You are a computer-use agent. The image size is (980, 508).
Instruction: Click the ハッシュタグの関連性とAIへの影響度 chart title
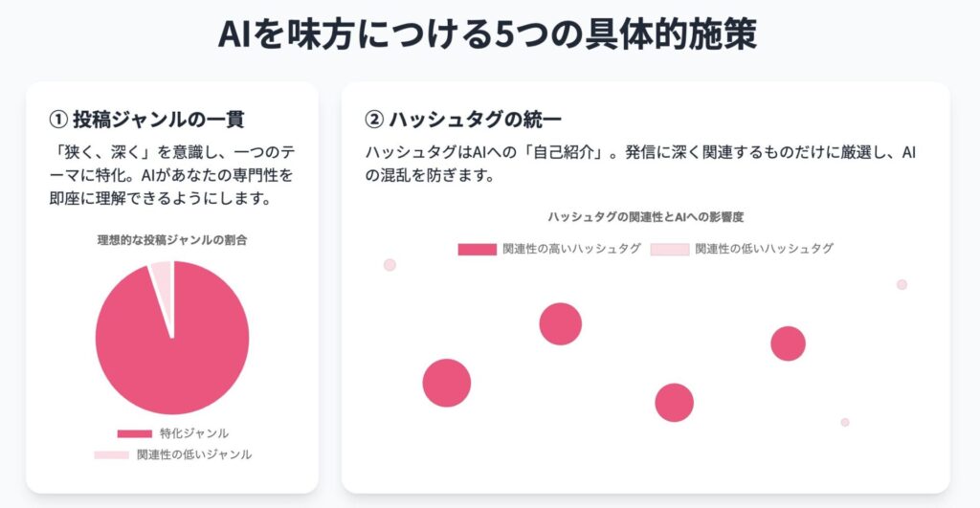click(646, 217)
